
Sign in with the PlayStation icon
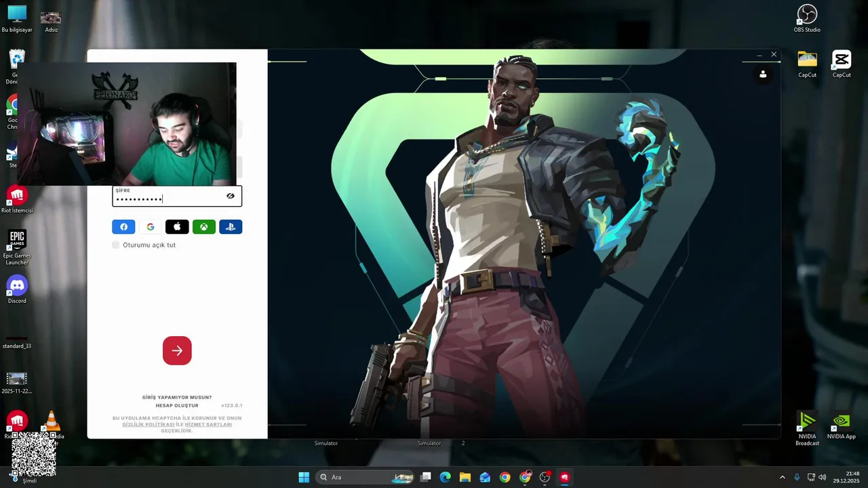231,227
